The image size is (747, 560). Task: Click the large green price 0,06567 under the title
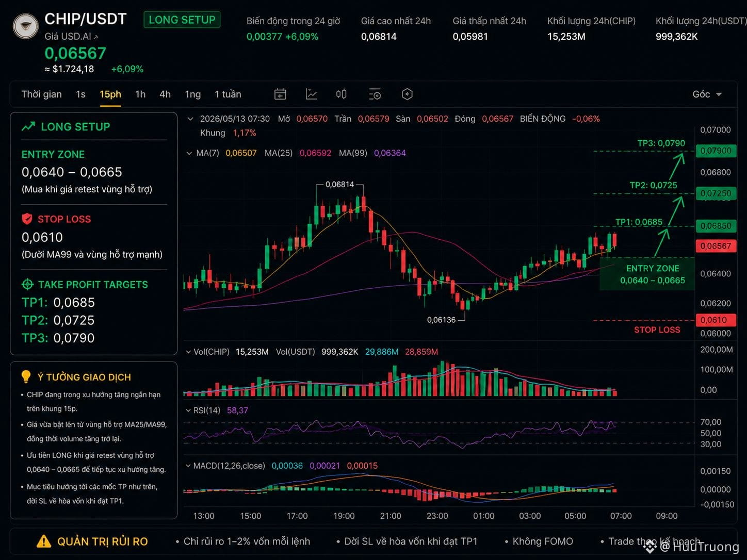[x=75, y=53]
